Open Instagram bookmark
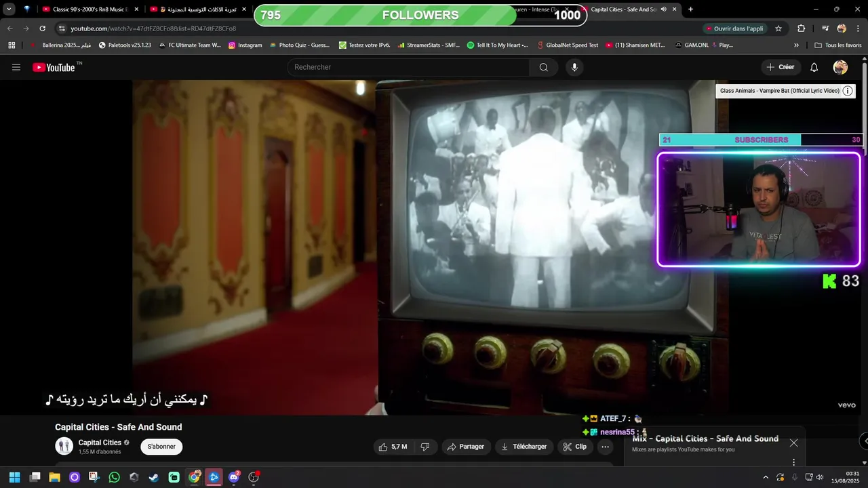Viewport: 868px width, 488px height. coord(245,45)
